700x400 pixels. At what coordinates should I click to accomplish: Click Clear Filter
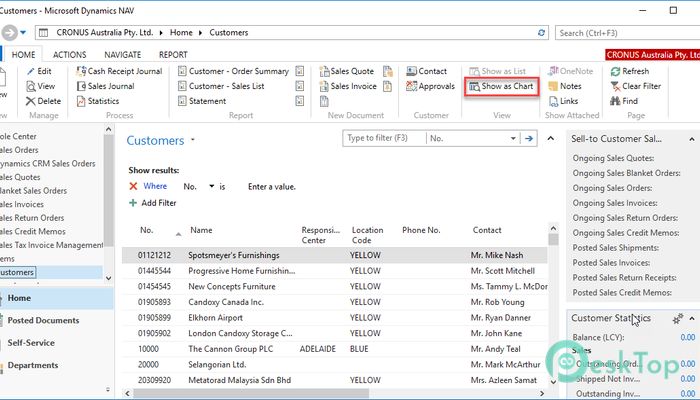pyautogui.click(x=635, y=86)
